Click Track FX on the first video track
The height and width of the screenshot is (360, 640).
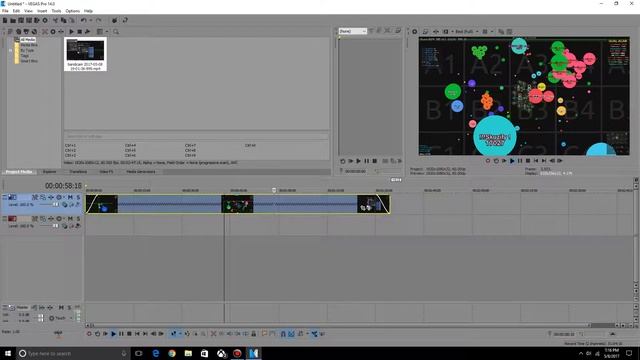click(x=51, y=197)
